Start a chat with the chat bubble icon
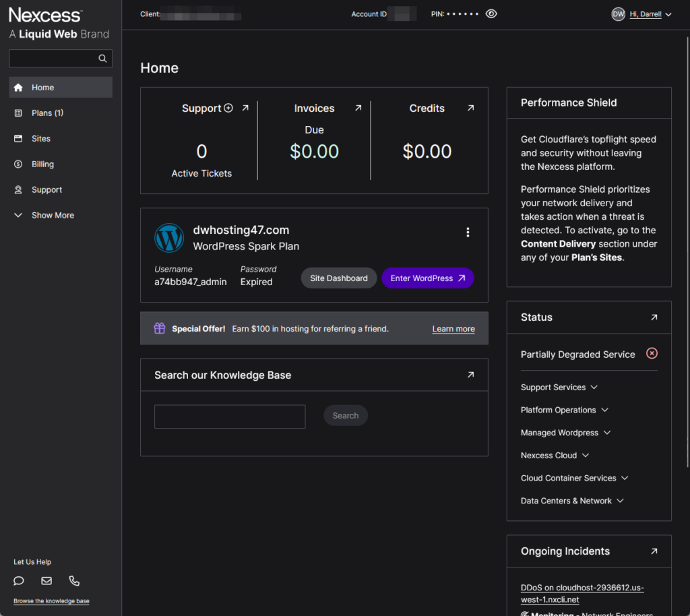This screenshot has width=690, height=616. point(18,581)
